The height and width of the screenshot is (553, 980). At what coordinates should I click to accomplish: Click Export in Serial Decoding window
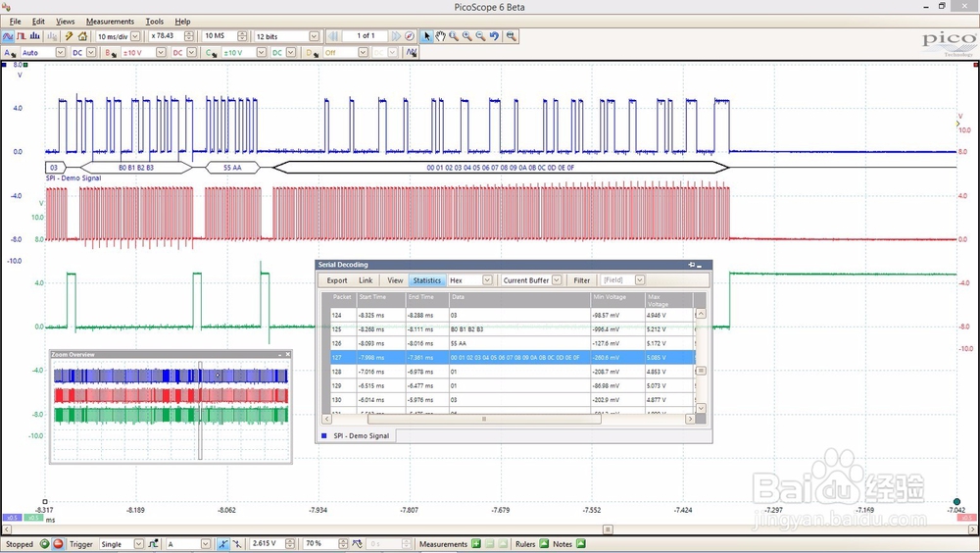tap(337, 280)
